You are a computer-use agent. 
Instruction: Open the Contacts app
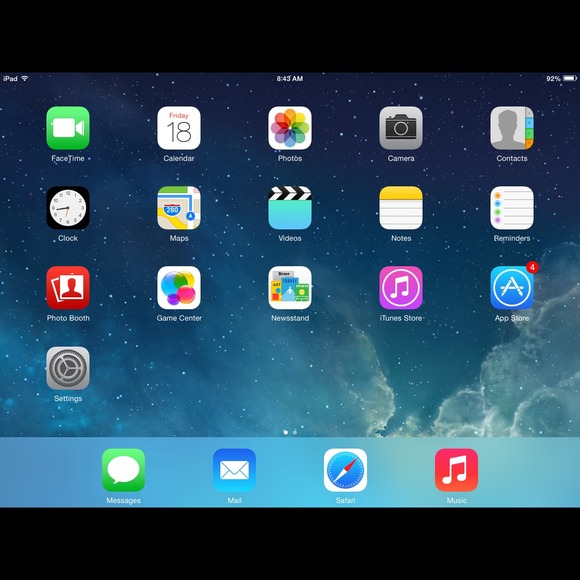[512, 128]
